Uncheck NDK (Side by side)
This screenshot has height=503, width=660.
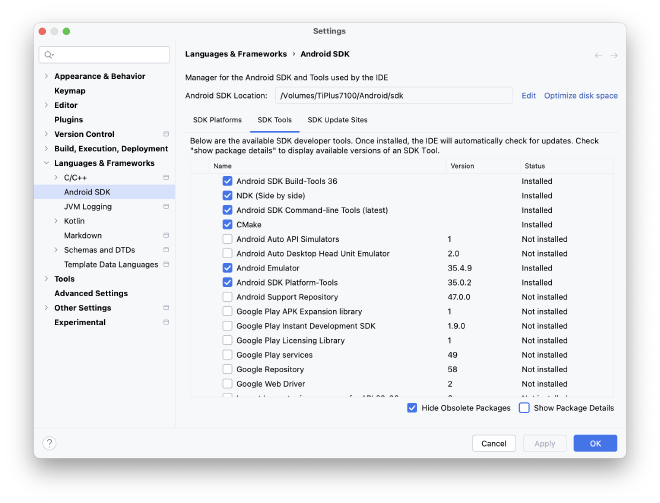(227, 196)
